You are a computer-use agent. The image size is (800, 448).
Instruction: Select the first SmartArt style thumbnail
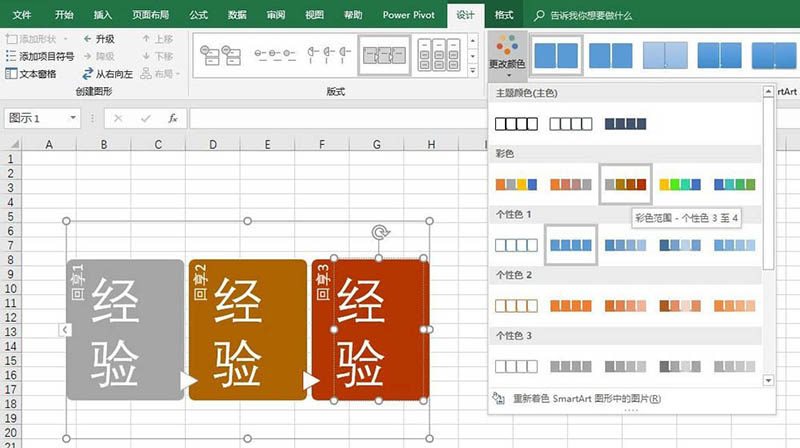coord(556,55)
